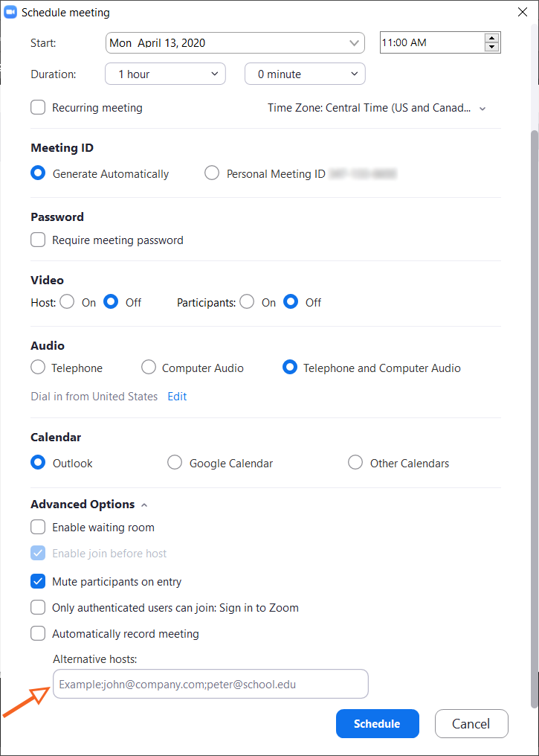Collapse the Advanced Options section
The width and height of the screenshot is (539, 756).
143,504
